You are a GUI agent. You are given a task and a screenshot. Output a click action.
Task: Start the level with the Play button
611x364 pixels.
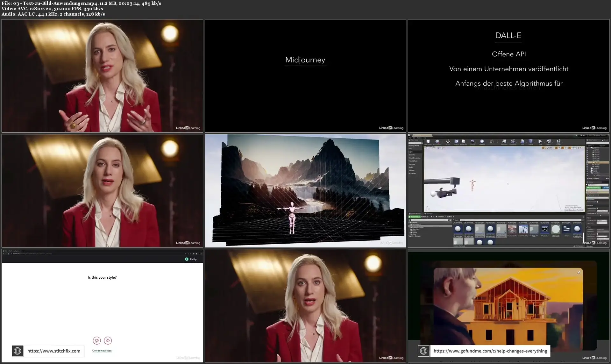click(540, 142)
